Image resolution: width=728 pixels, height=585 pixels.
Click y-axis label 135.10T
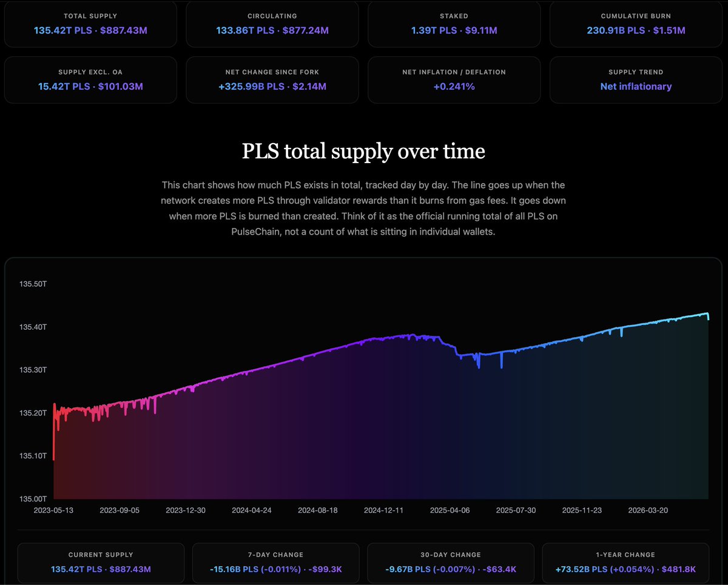click(33, 456)
